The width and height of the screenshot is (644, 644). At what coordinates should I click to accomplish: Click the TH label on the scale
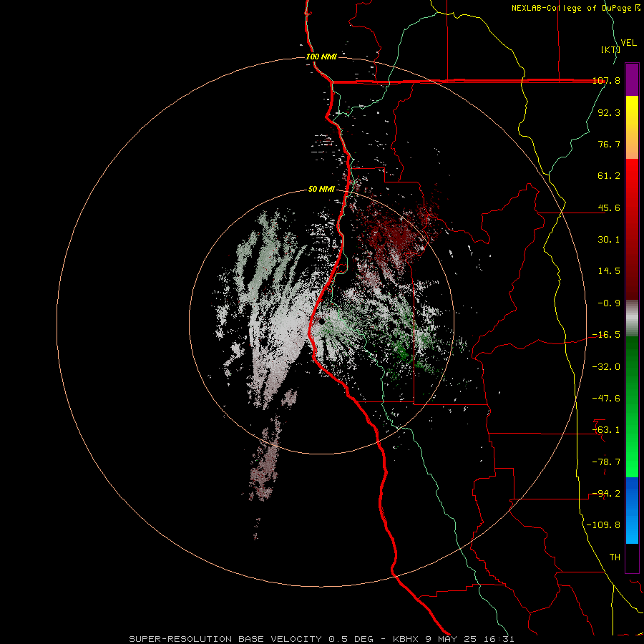(615, 557)
